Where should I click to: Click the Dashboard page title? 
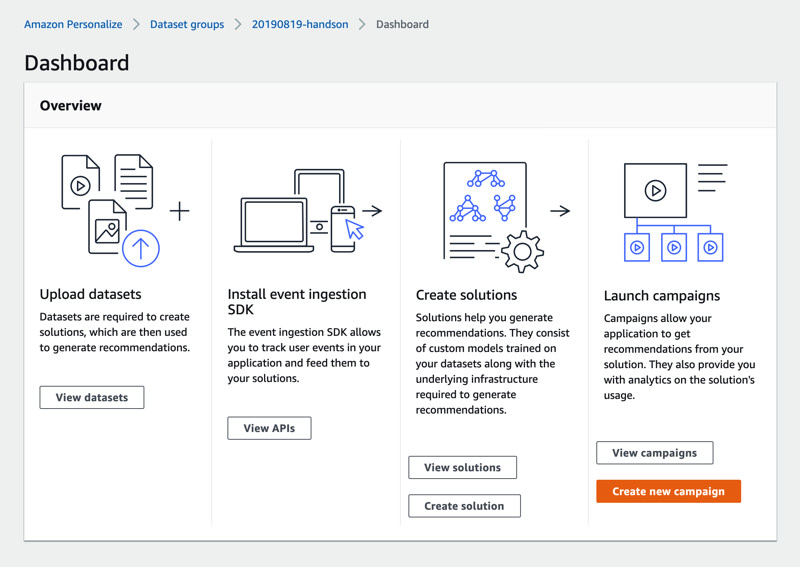[77, 63]
